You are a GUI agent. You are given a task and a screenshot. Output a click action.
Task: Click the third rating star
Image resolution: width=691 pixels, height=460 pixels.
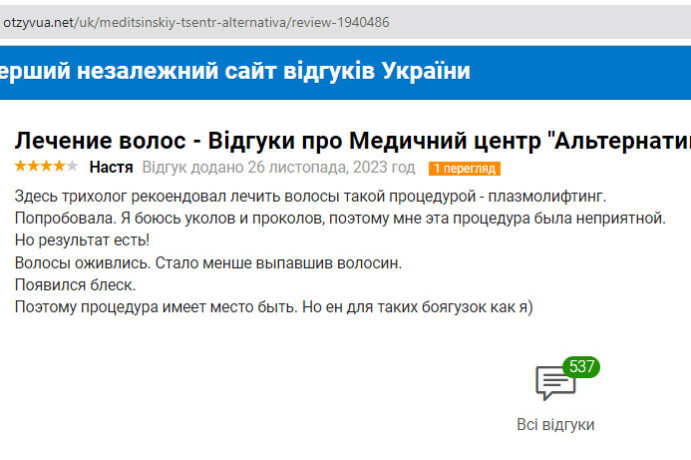(x=46, y=166)
